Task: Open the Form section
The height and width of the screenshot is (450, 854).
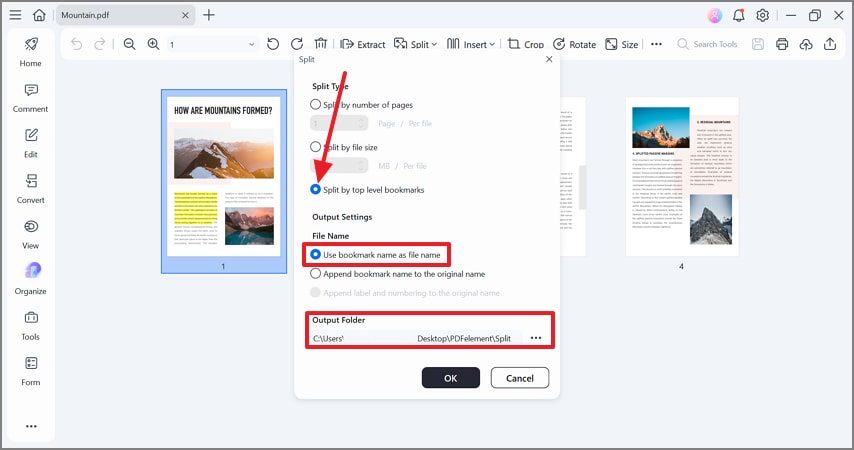Action: click(x=30, y=372)
